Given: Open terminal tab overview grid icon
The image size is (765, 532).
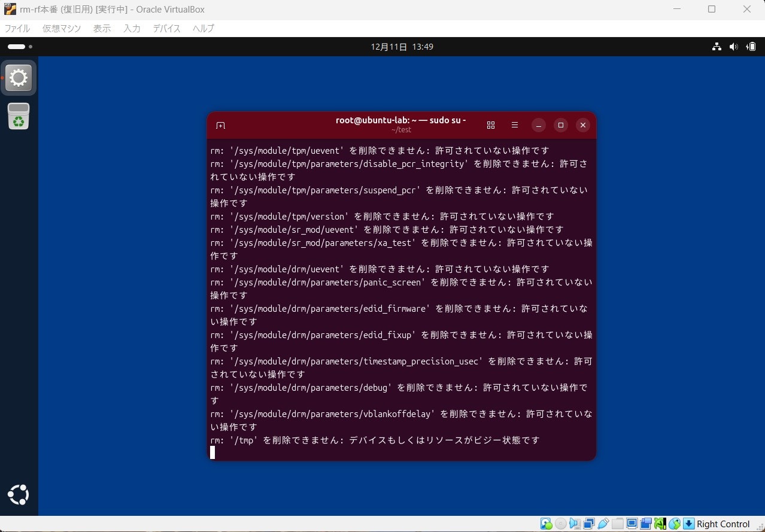Looking at the screenshot, I should 491,125.
